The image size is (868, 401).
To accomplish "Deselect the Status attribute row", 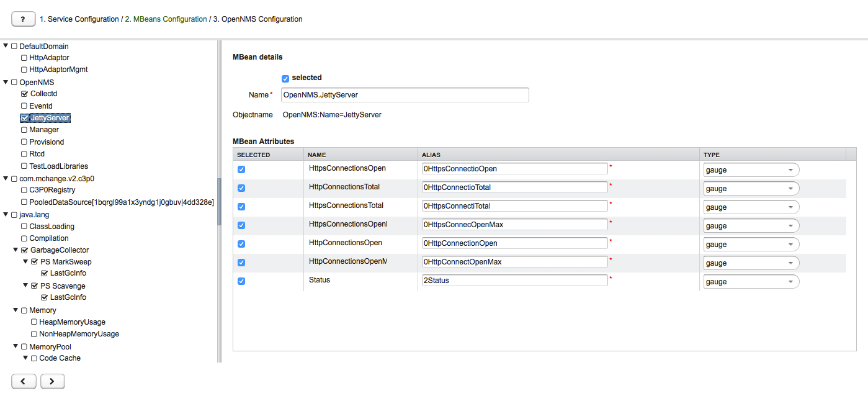I will [241, 281].
